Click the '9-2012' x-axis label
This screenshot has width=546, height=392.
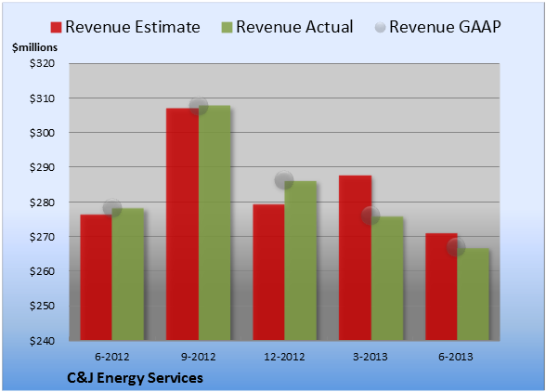tap(199, 357)
